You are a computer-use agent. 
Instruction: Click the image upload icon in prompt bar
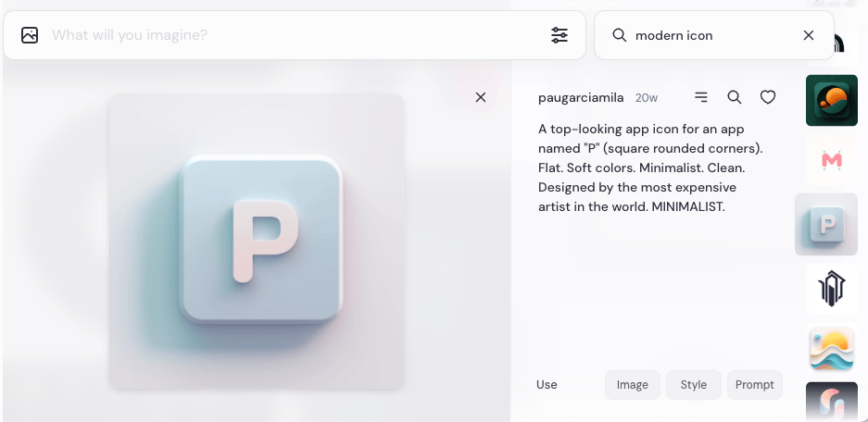pyautogui.click(x=30, y=35)
